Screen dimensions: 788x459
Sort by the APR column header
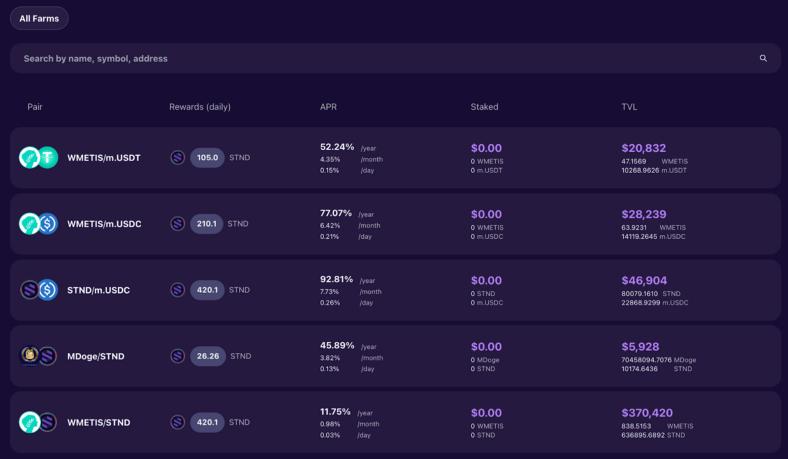click(x=328, y=107)
